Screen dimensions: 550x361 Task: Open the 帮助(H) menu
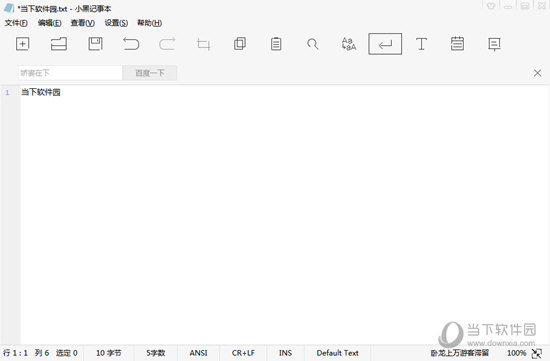coord(149,23)
